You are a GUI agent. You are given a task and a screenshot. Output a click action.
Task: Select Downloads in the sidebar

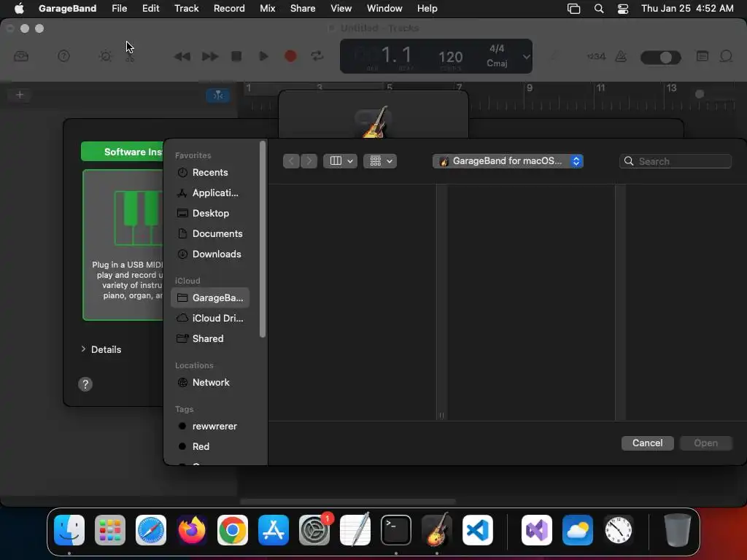tap(209, 254)
